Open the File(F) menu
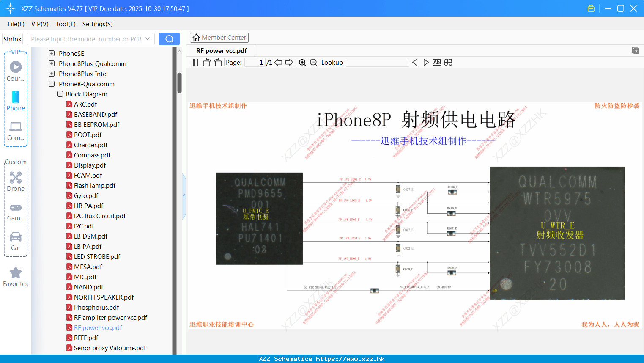Screen dimensions: 644x363 click(x=16, y=24)
